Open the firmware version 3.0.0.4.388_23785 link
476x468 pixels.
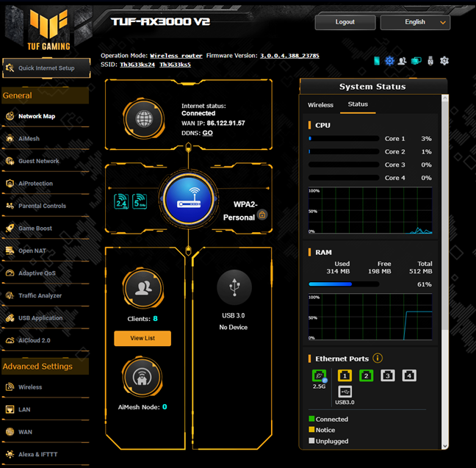289,56
